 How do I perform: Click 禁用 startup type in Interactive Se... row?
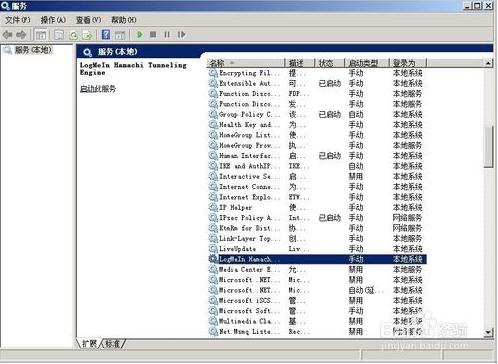tap(356, 176)
